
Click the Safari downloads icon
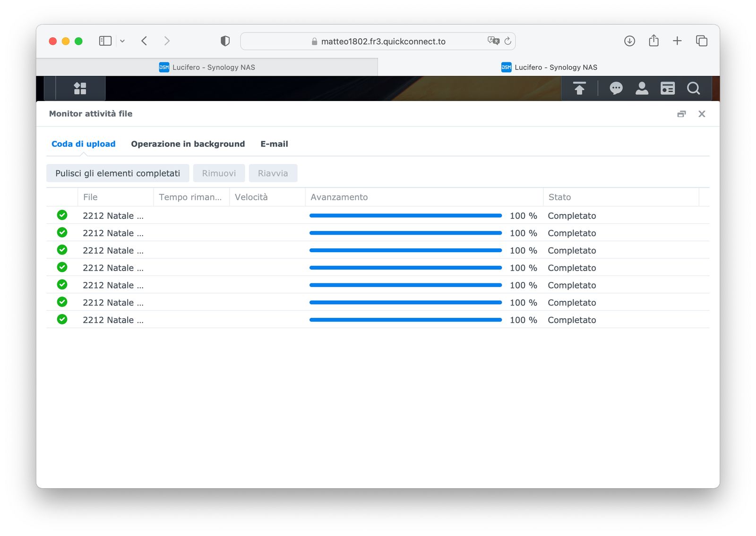point(629,41)
